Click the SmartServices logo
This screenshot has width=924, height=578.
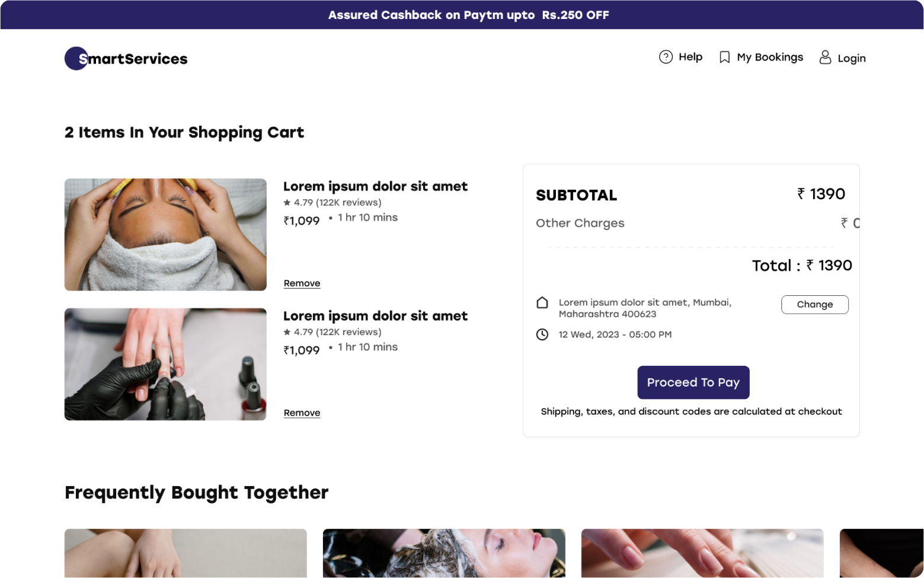tap(126, 59)
